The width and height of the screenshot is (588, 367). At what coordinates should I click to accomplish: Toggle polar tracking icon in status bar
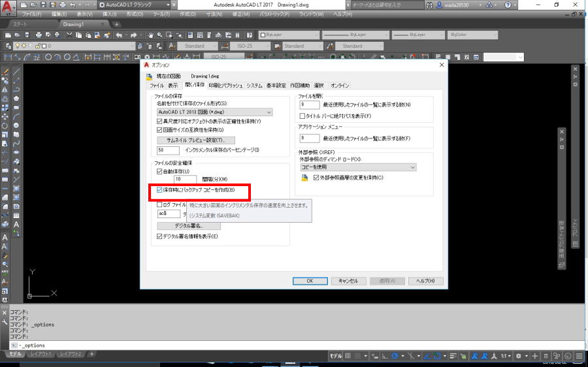pyautogui.click(x=395, y=356)
